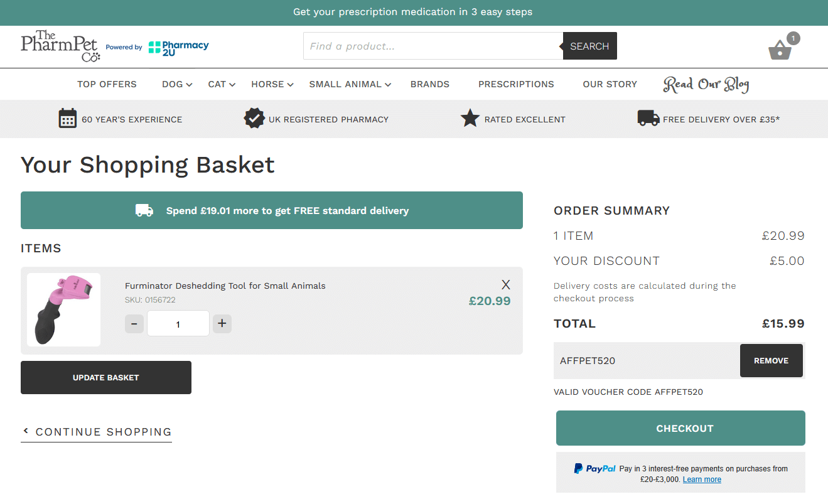
Task: Open the Top Offers menu item
Action: coord(107,84)
